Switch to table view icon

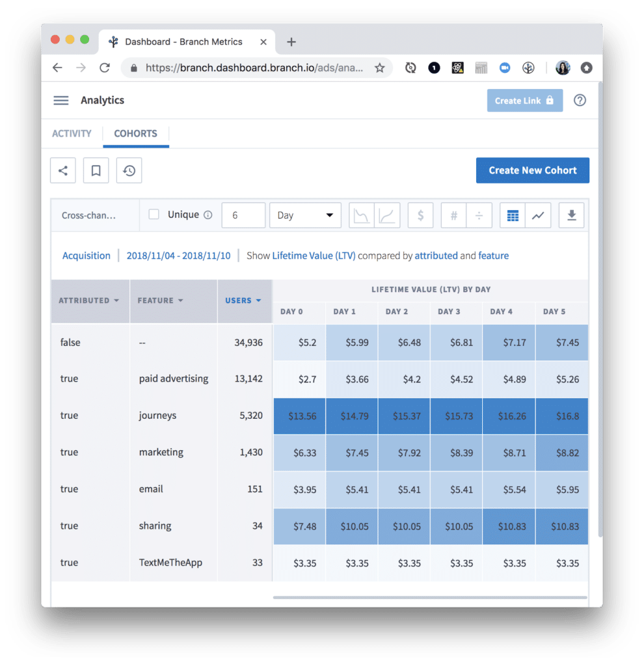tap(513, 215)
